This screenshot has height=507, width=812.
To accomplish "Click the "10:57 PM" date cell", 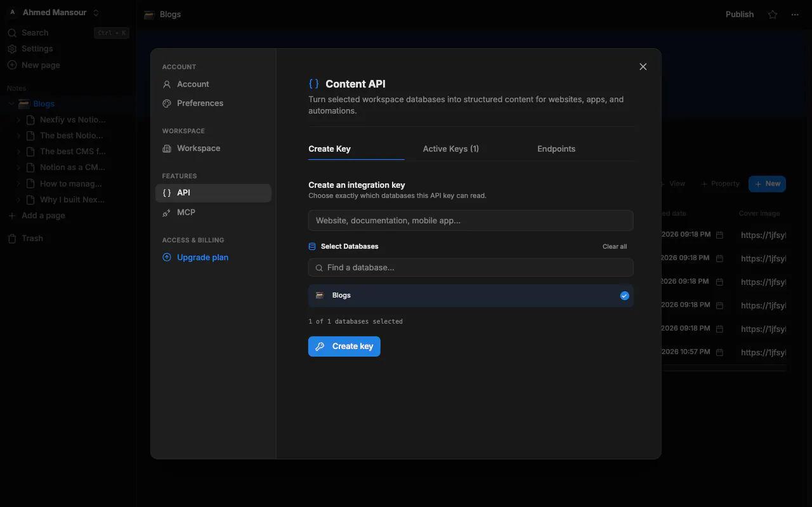I will (687, 352).
